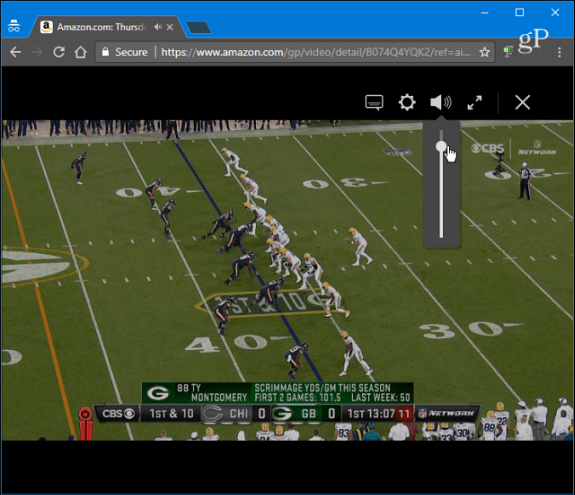Open video settings gear
This screenshot has height=495, width=575.
coord(407,102)
